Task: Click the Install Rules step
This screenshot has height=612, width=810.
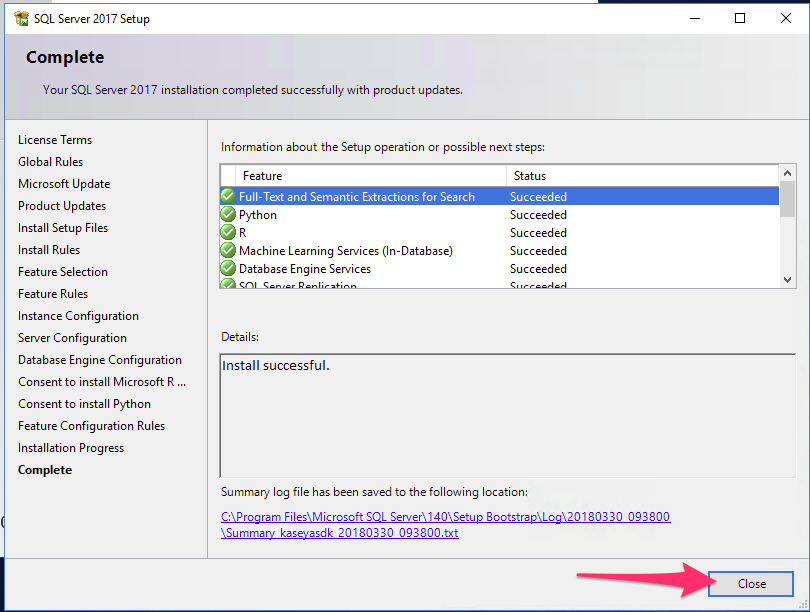Action: 49,249
